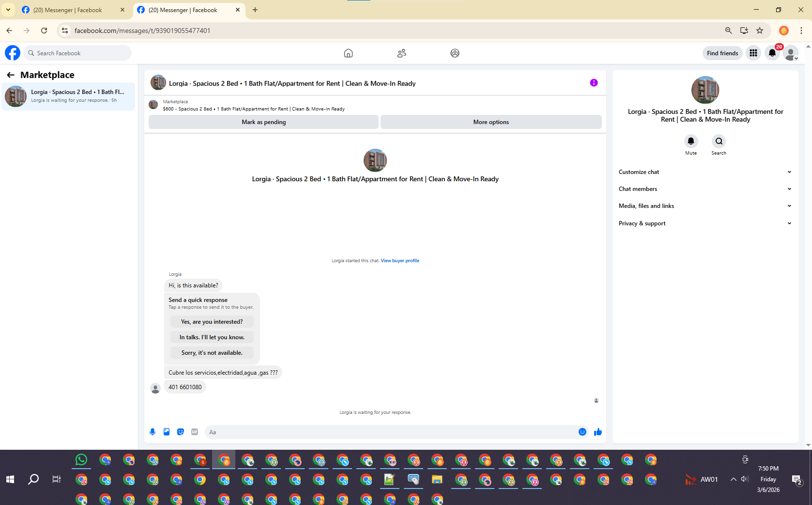
Task: Open volume control in system tray
Action: [x=745, y=479]
